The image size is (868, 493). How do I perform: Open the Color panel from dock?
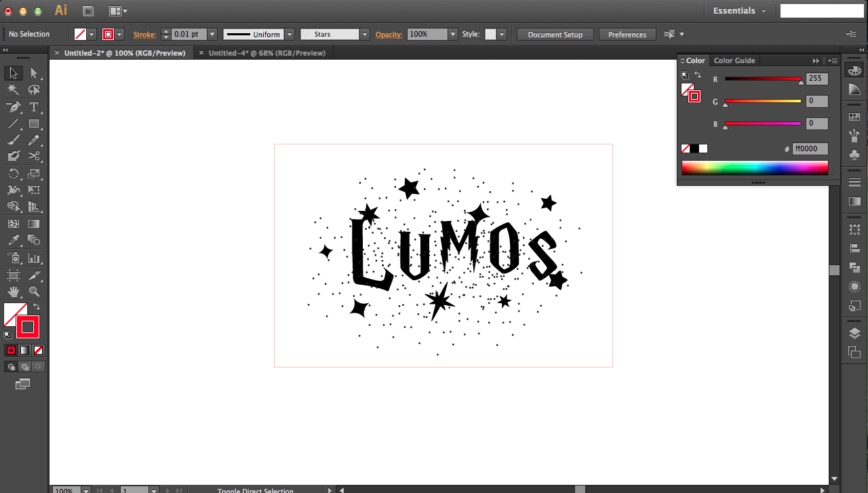[854, 71]
